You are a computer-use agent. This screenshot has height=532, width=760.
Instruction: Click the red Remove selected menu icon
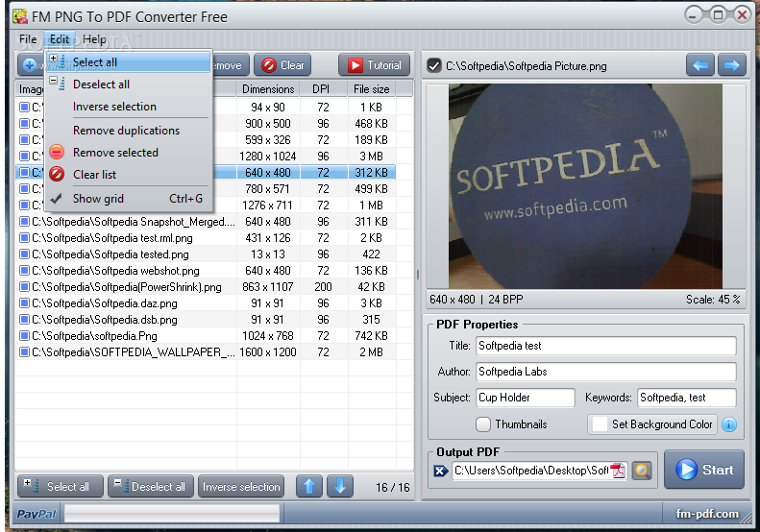[57, 152]
